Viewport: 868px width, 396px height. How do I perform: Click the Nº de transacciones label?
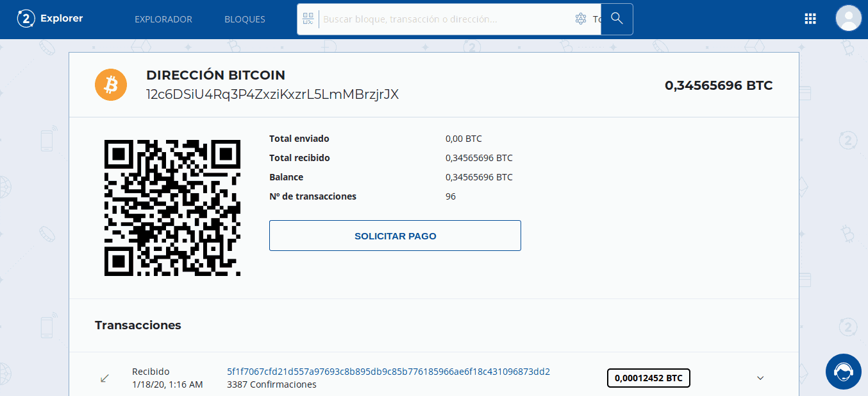313,196
